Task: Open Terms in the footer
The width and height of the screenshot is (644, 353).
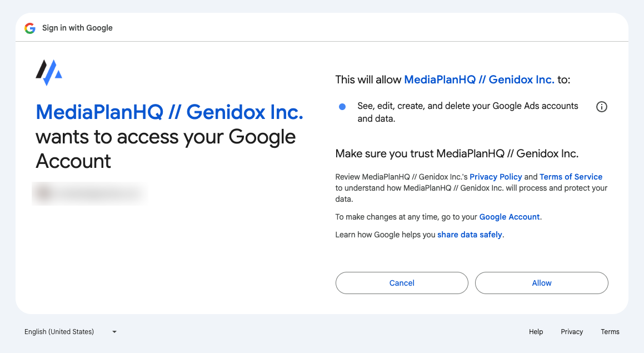Action: click(610, 332)
